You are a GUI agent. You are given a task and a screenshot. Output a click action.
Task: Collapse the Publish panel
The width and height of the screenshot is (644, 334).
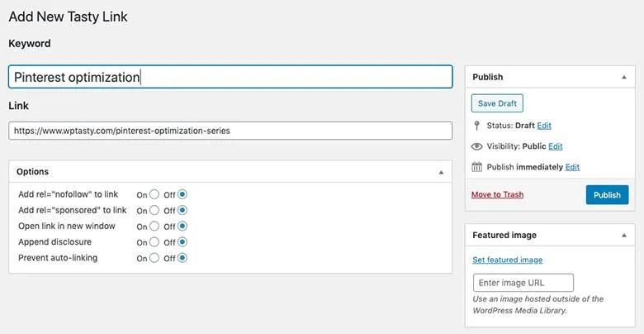click(x=624, y=78)
